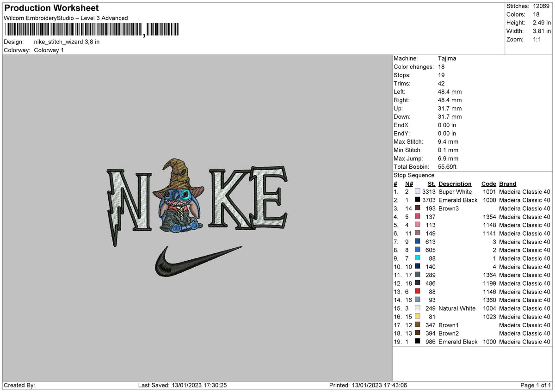Click the N# column header

pyautogui.click(x=409, y=184)
